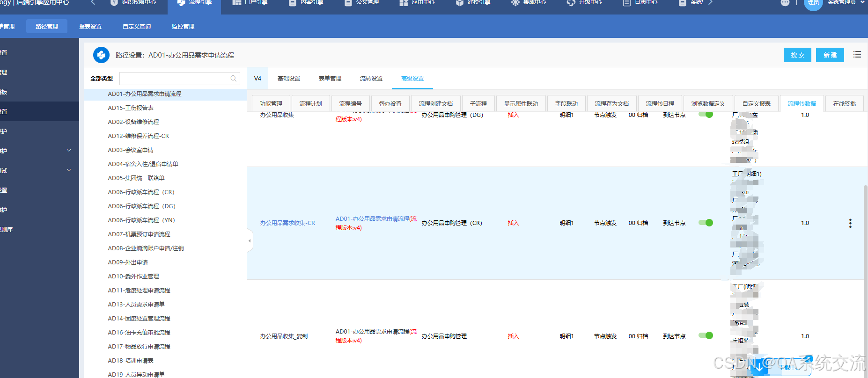Select the V4 version tab
868x378 pixels.
point(257,78)
